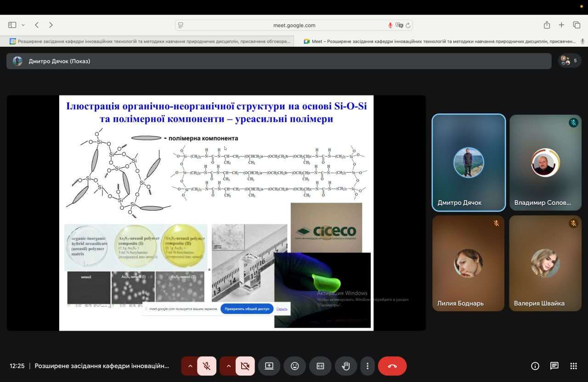Viewport: 588px width, 382px height.
Task: Open the emoji reactions button
Action: pyautogui.click(x=294, y=366)
